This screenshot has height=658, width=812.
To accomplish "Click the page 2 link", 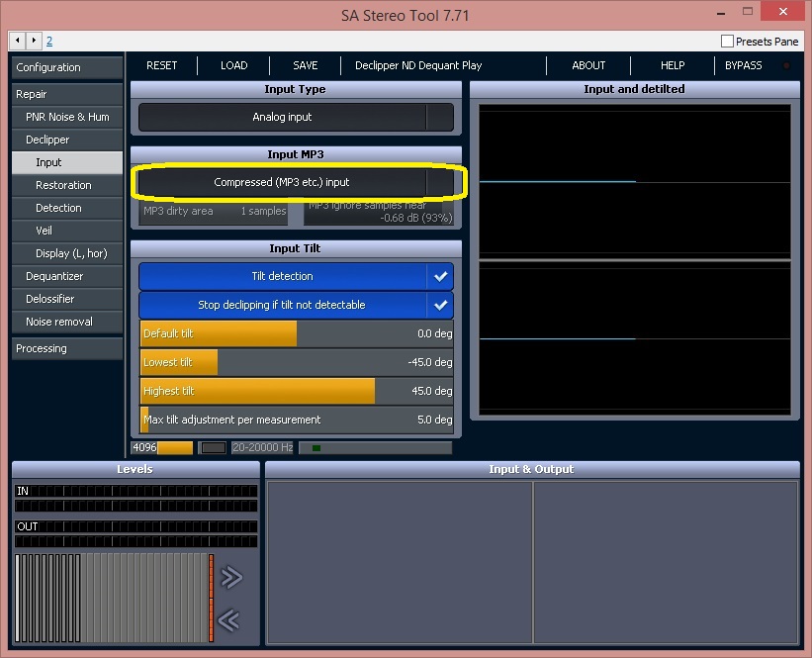I will 49,41.
